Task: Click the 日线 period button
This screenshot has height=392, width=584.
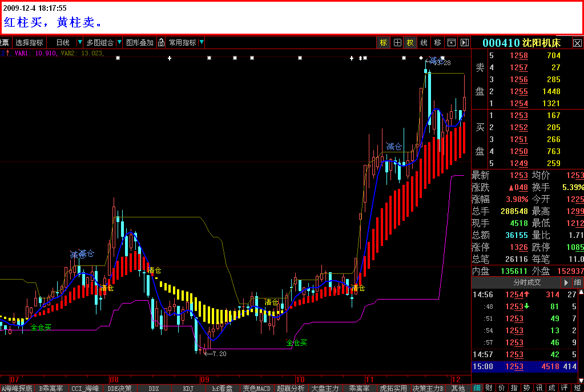Action: (x=63, y=43)
